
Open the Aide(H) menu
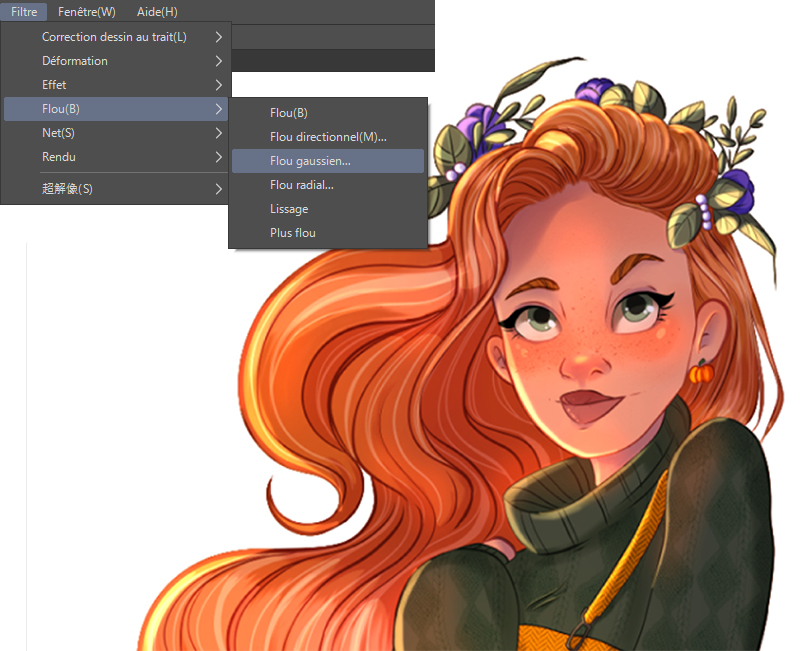(157, 12)
